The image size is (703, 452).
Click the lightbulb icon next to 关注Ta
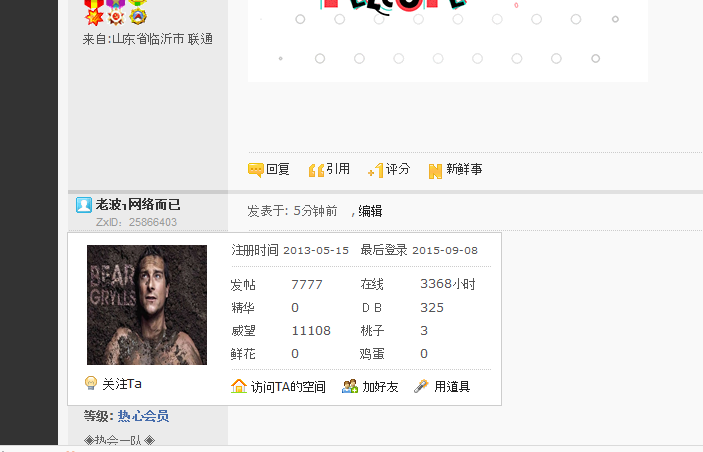click(x=91, y=383)
